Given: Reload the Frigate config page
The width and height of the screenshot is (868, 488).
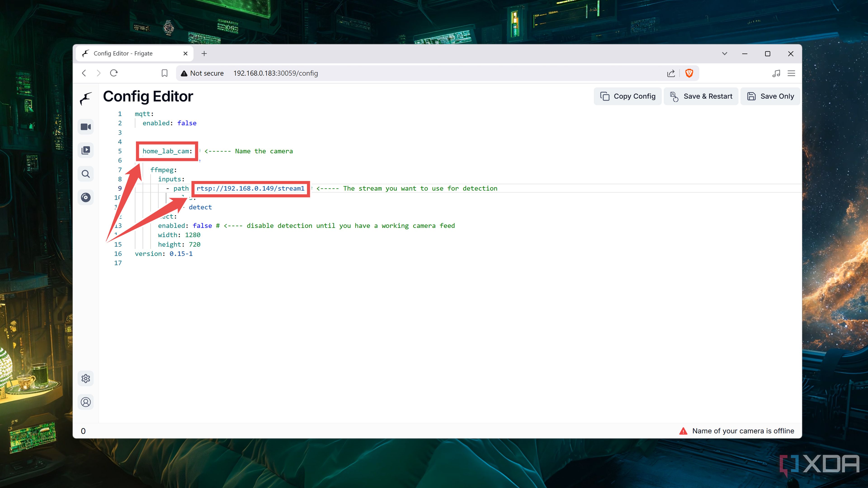Looking at the screenshot, I should click(x=114, y=73).
